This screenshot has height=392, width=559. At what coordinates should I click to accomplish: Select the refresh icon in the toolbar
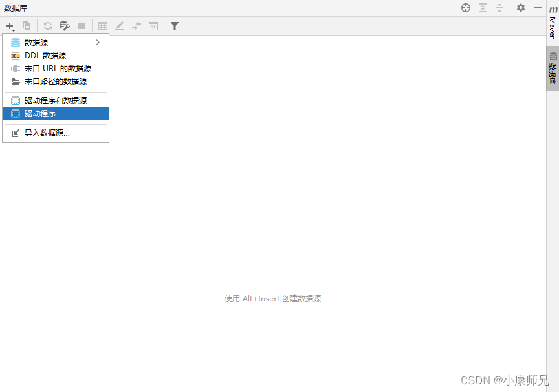point(47,26)
